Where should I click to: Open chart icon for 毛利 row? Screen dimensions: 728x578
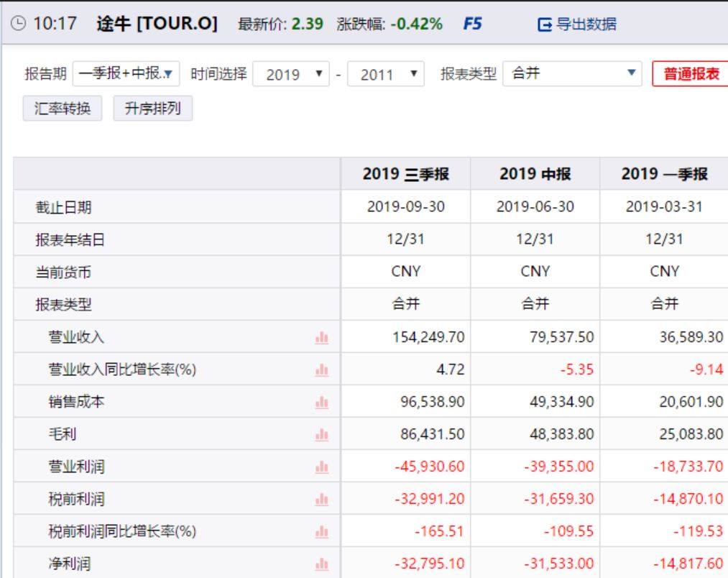[x=322, y=435]
